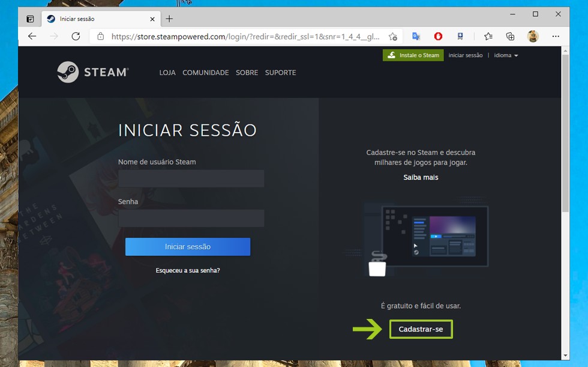588x367 pixels.
Task: Click the browser back arrow
Action: 32,37
